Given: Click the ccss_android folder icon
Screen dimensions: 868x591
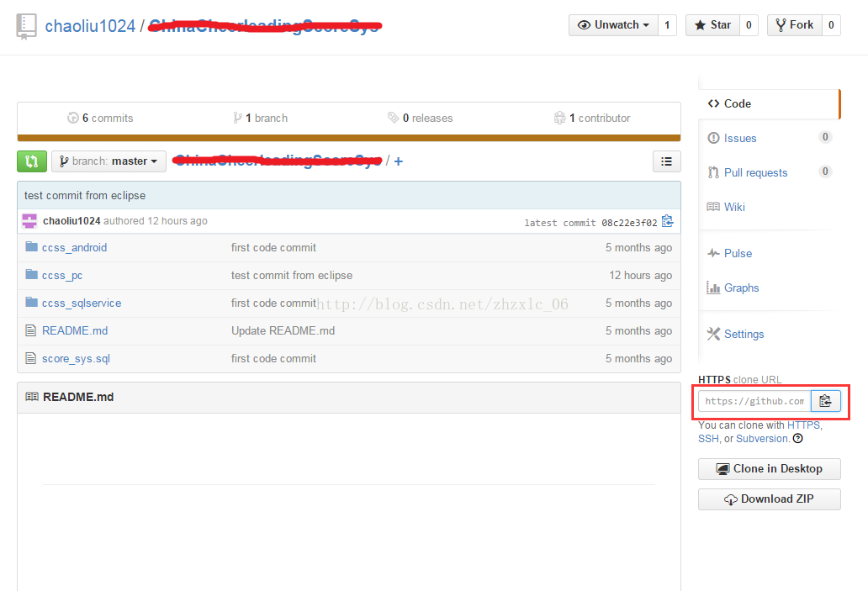Looking at the screenshot, I should (32, 247).
